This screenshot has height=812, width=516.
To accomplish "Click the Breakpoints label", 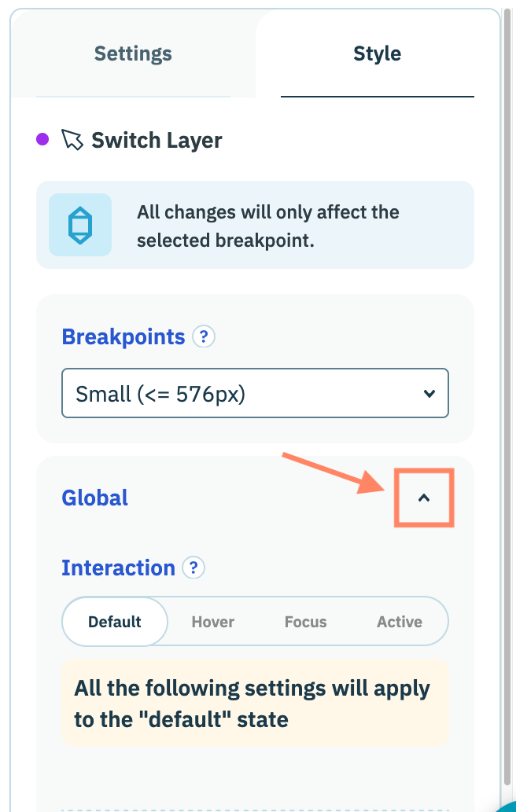I will point(123,337).
